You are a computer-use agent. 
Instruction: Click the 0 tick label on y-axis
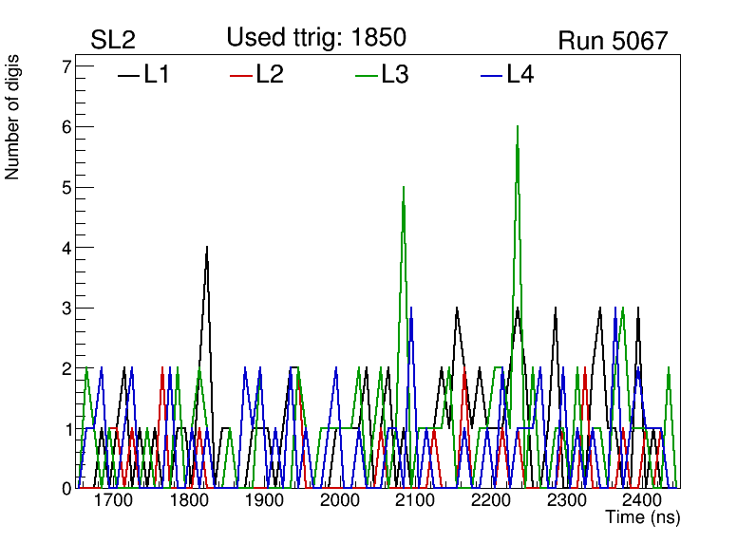coord(66,489)
